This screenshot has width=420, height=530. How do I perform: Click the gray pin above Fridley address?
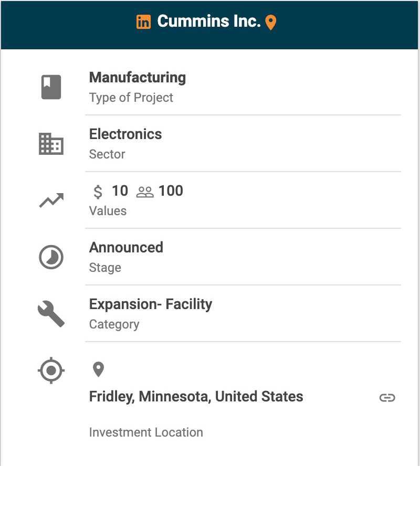click(98, 369)
